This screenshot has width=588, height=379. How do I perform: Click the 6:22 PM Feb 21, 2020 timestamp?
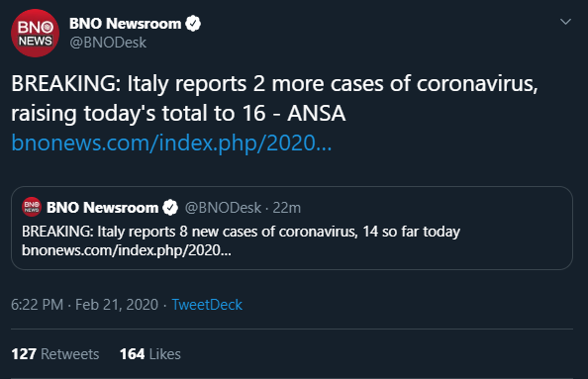(84, 305)
